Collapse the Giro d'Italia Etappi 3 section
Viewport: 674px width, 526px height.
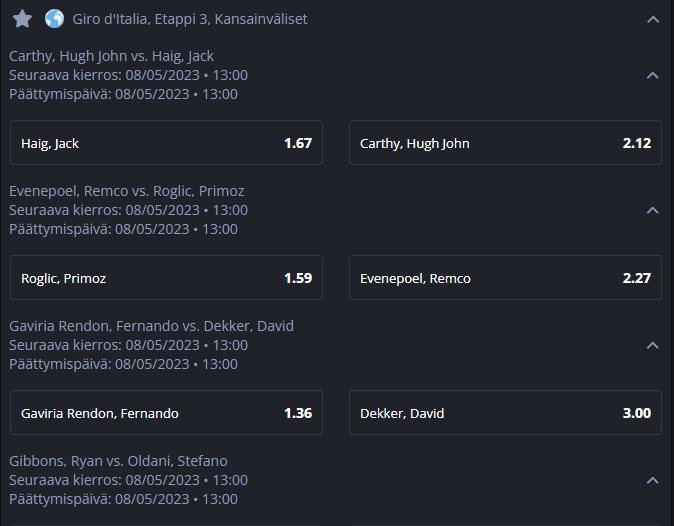pyautogui.click(x=653, y=19)
